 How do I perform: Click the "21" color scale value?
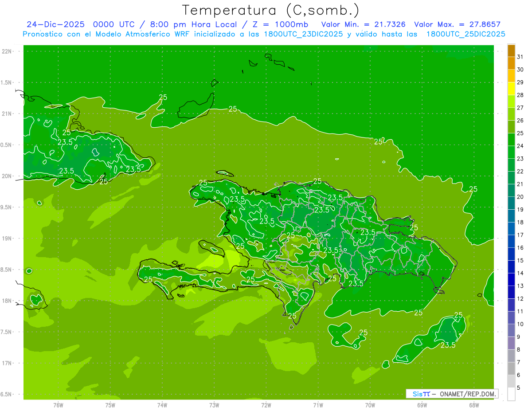(x=520, y=184)
